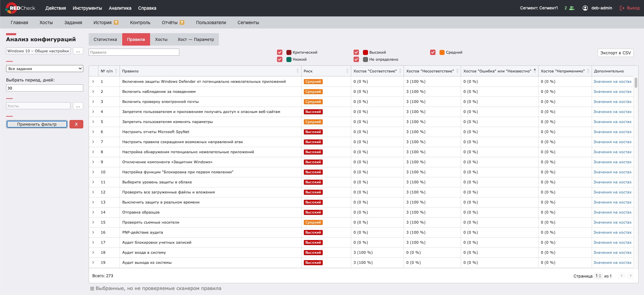Open the Отчёты filter icon

click(182, 22)
